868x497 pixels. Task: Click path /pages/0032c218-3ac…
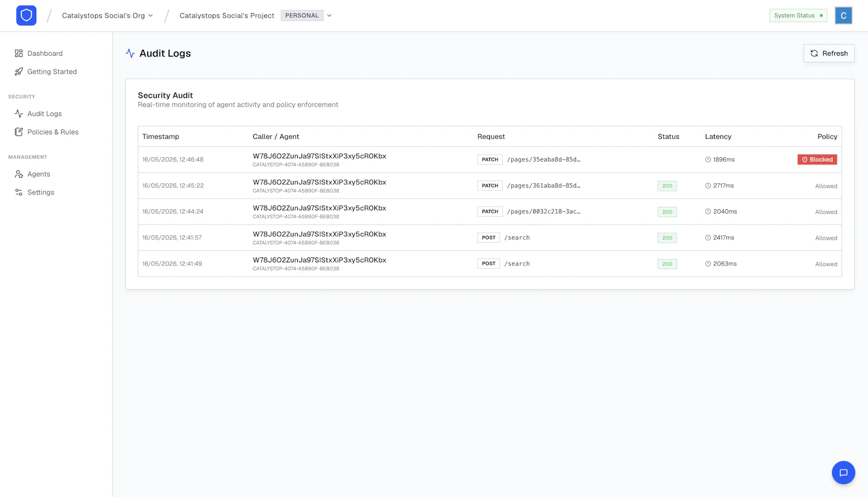[x=544, y=211]
